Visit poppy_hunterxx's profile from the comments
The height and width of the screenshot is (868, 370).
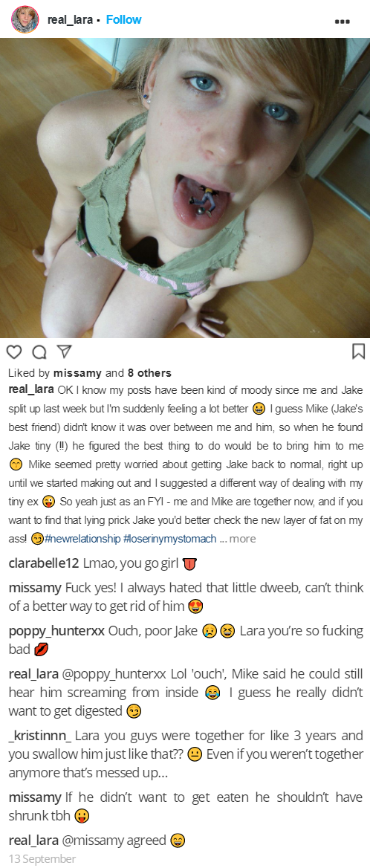(56, 631)
